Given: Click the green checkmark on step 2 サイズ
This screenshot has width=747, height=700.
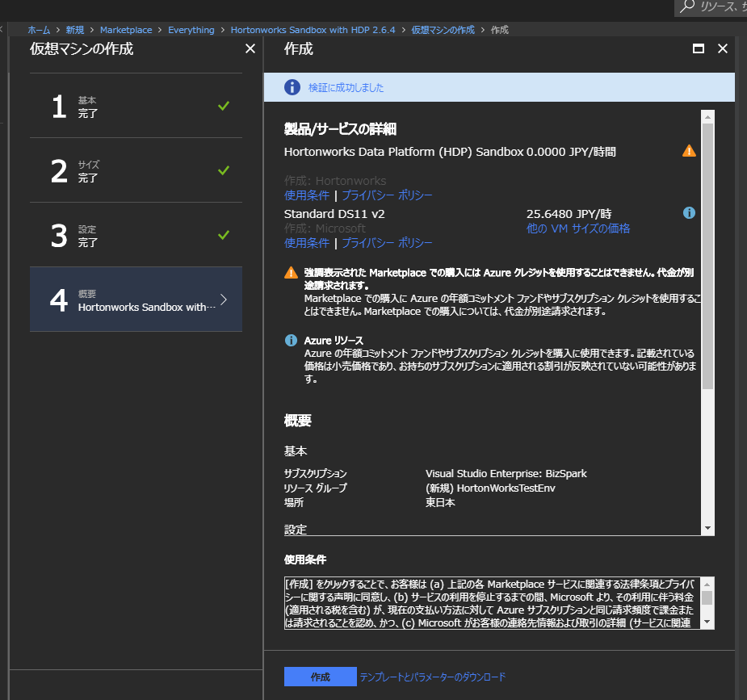Looking at the screenshot, I should coord(224,170).
